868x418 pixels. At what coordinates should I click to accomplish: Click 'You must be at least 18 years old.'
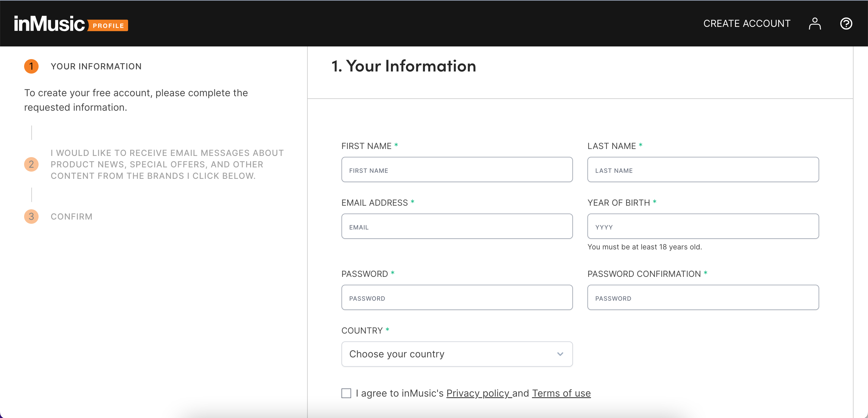tap(644, 247)
